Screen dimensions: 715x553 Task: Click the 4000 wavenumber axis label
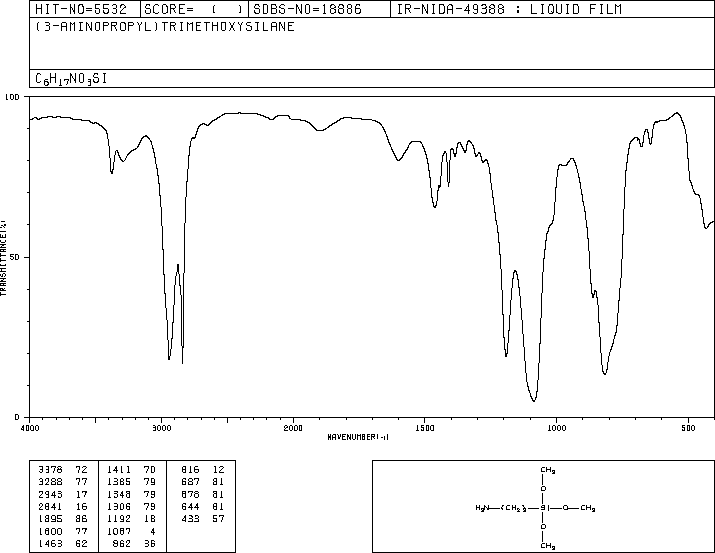[30, 428]
